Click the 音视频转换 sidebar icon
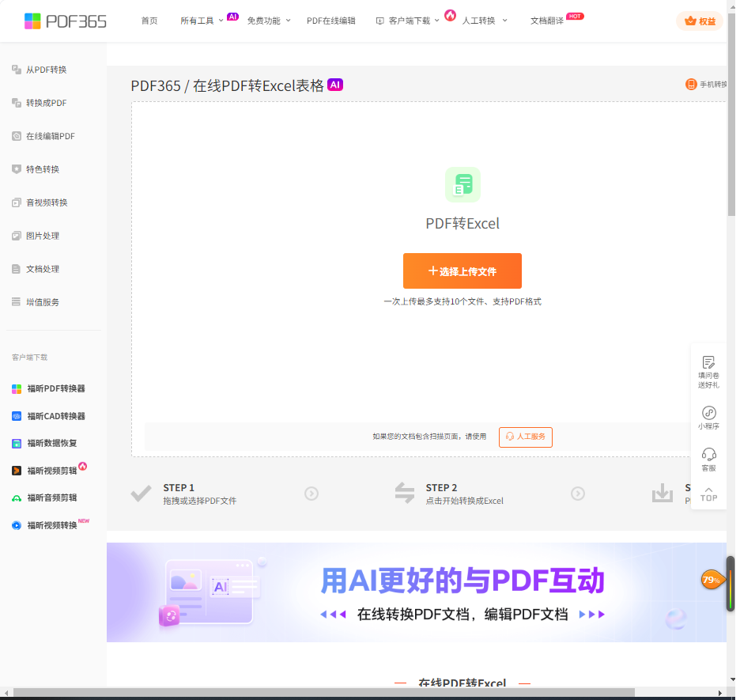 (17, 202)
